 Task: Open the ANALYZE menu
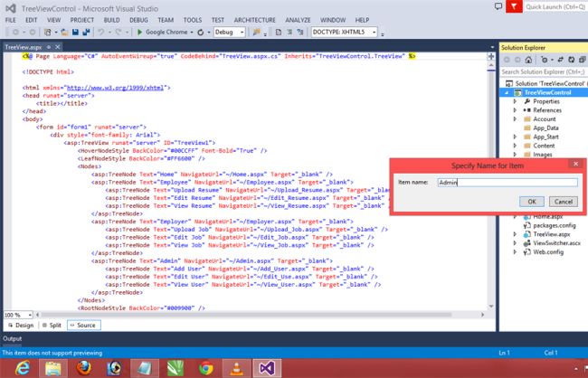tap(298, 20)
